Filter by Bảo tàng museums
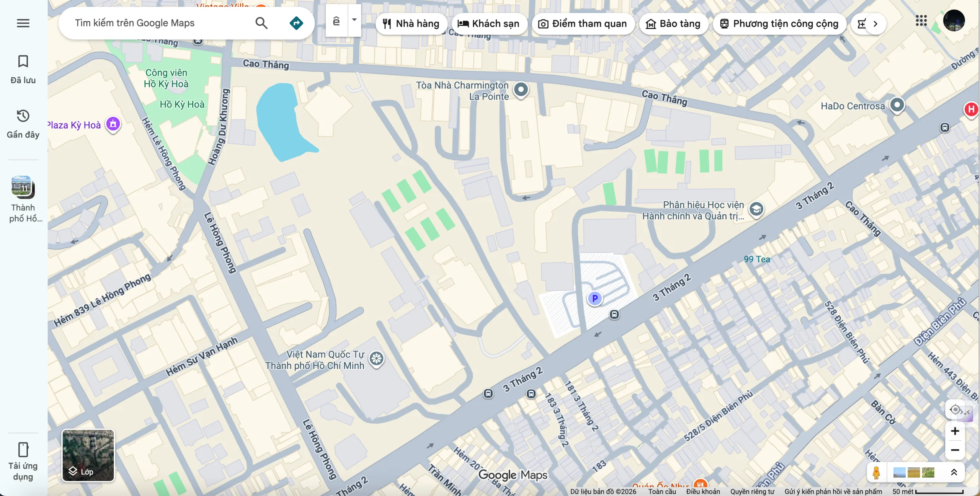 (x=673, y=24)
